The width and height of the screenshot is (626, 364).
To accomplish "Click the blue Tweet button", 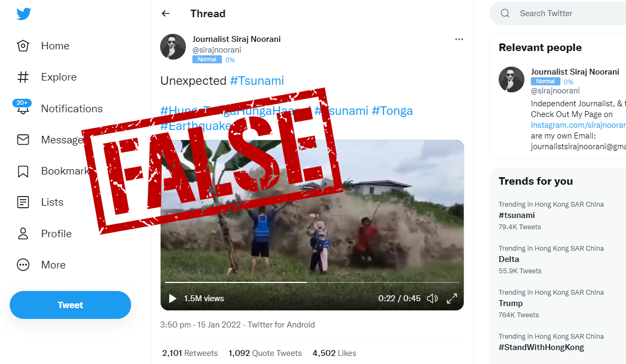I will [x=70, y=305].
